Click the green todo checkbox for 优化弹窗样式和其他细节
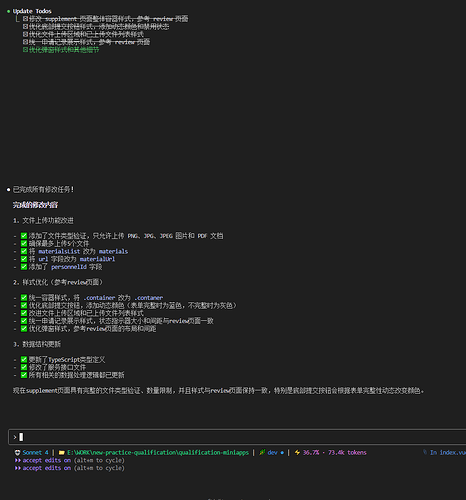 25,50
